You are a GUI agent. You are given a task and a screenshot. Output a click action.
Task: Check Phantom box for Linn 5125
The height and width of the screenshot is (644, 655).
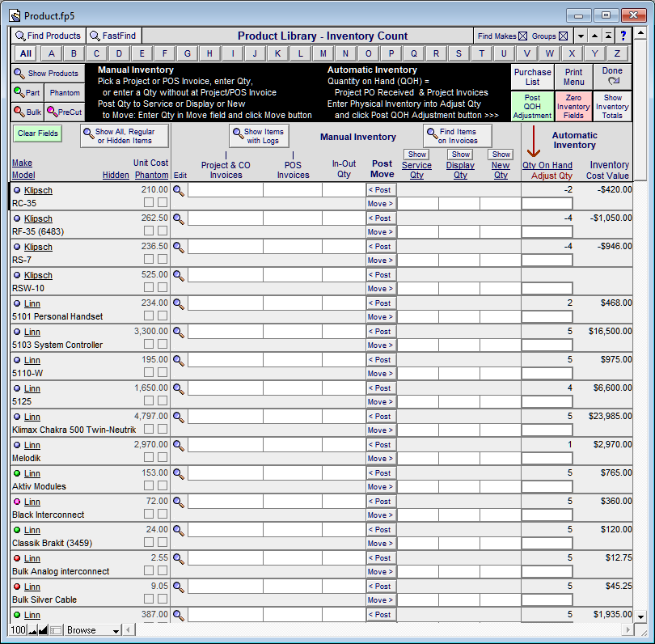point(163,400)
